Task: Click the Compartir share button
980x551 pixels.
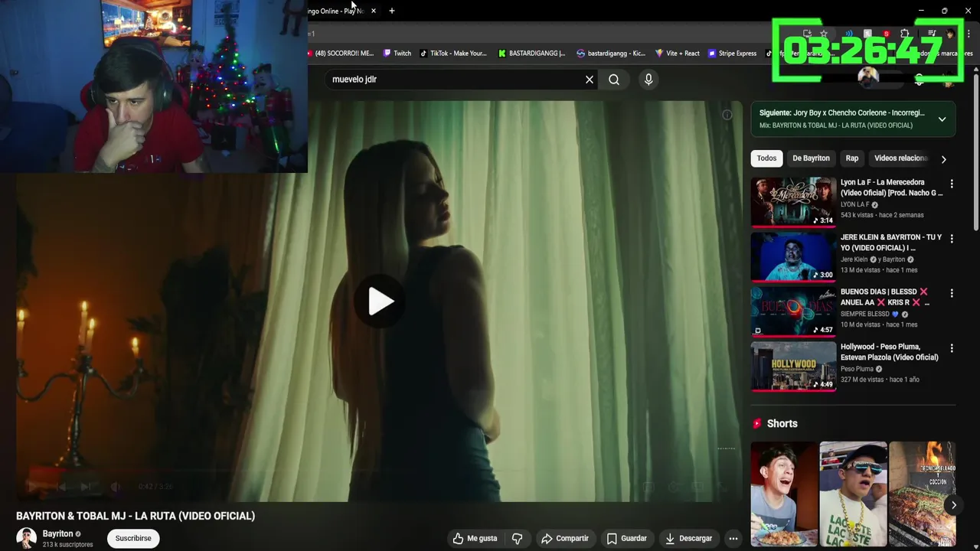Action: pyautogui.click(x=565, y=539)
